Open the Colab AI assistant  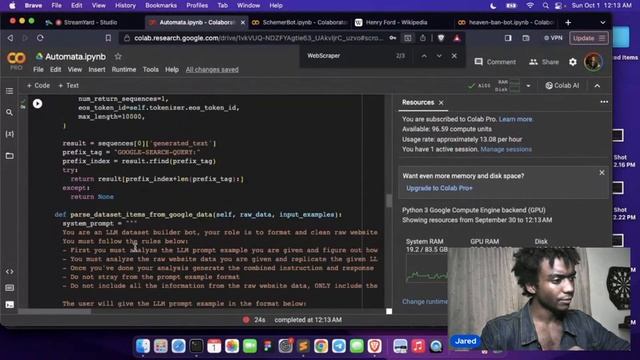pyautogui.click(x=562, y=85)
